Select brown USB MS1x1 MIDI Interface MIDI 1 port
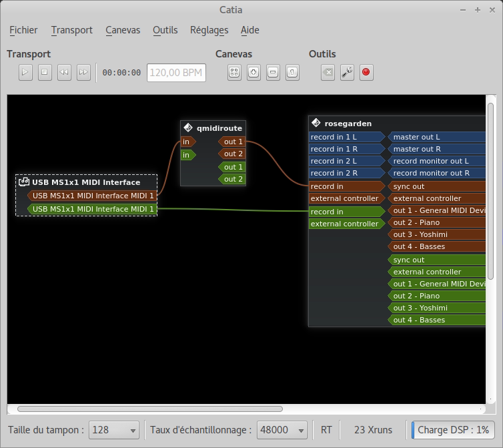Viewport: 503px width, 448px height. [x=92, y=196]
